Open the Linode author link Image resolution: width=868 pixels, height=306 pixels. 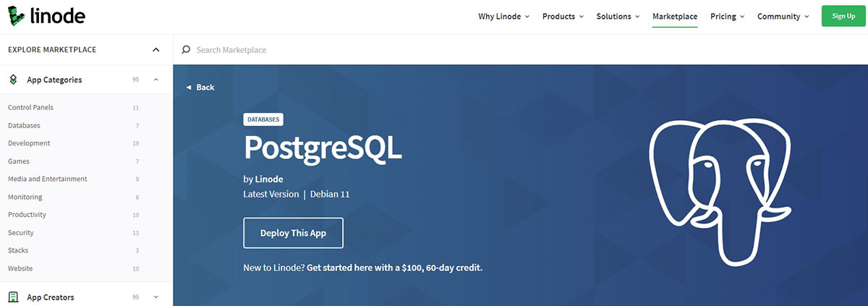click(269, 179)
